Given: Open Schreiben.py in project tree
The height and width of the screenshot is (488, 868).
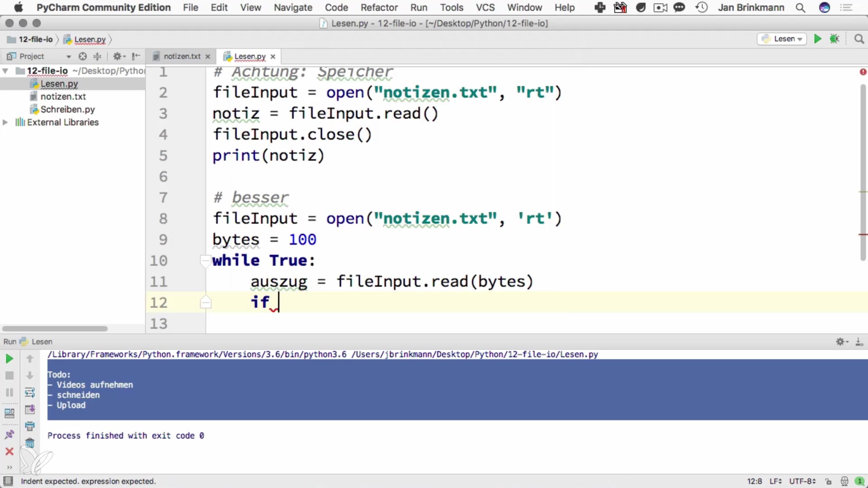Looking at the screenshot, I should click(x=67, y=109).
